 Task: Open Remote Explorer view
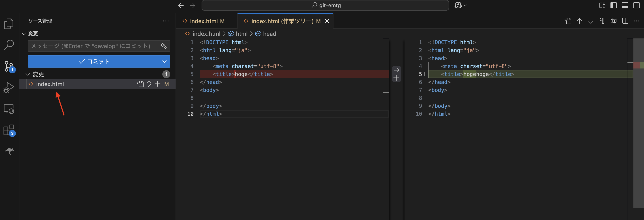[9, 109]
